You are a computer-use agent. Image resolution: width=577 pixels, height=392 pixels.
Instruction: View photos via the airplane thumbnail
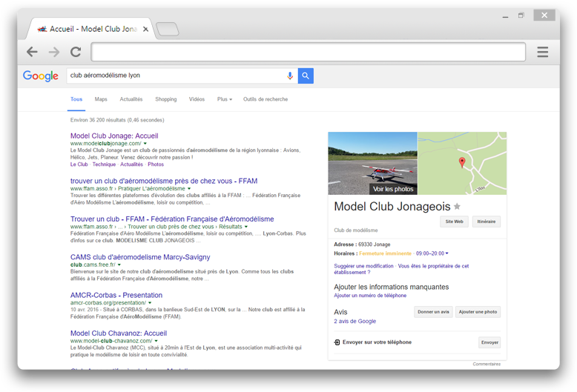tap(372, 163)
